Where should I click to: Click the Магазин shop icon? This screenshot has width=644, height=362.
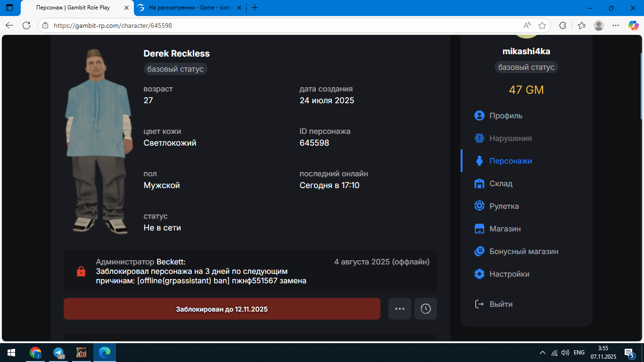(x=479, y=229)
